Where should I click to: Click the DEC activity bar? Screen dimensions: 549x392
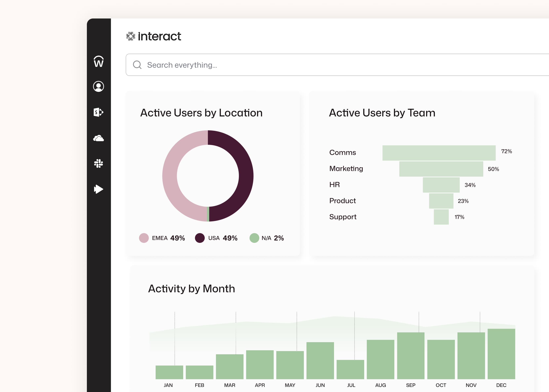coord(501,354)
